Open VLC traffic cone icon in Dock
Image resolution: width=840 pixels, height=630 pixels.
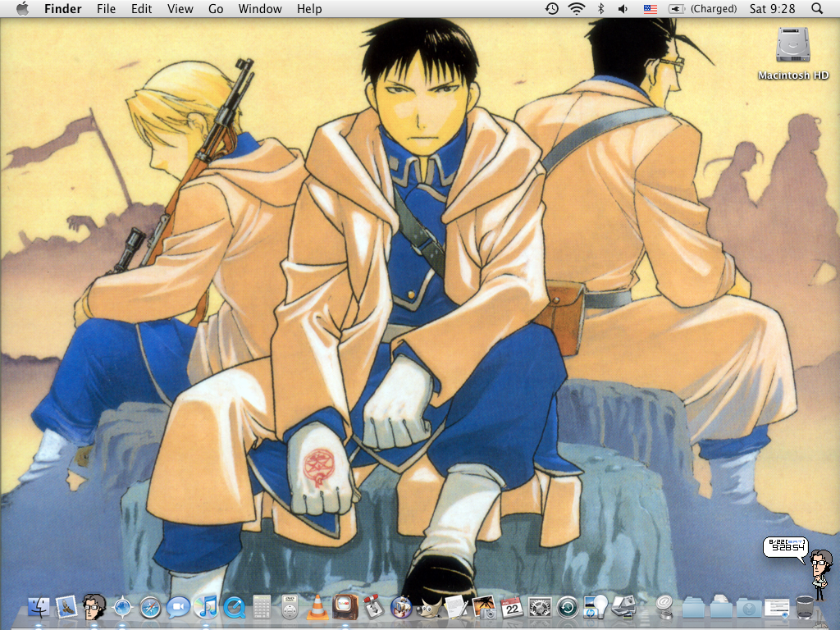(317, 607)
